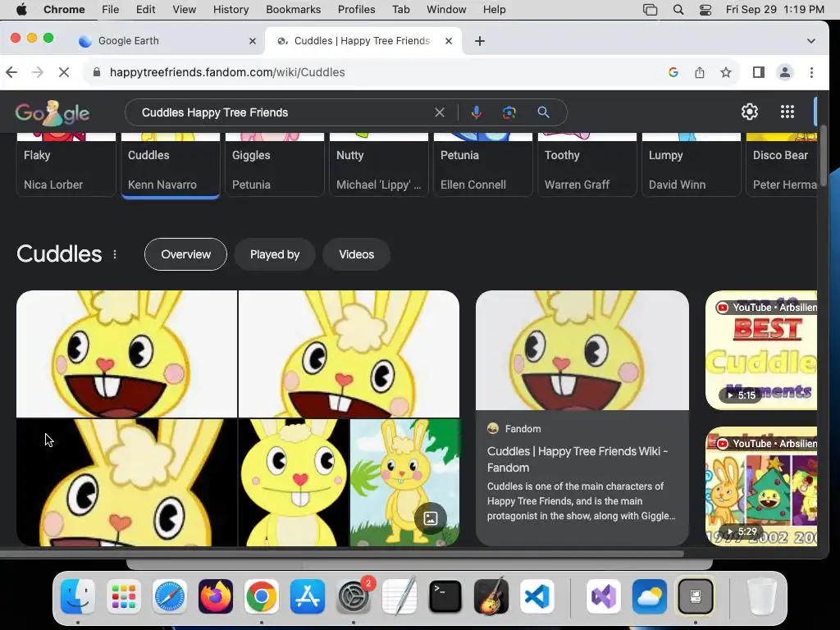Select the Overview chip

186,254
